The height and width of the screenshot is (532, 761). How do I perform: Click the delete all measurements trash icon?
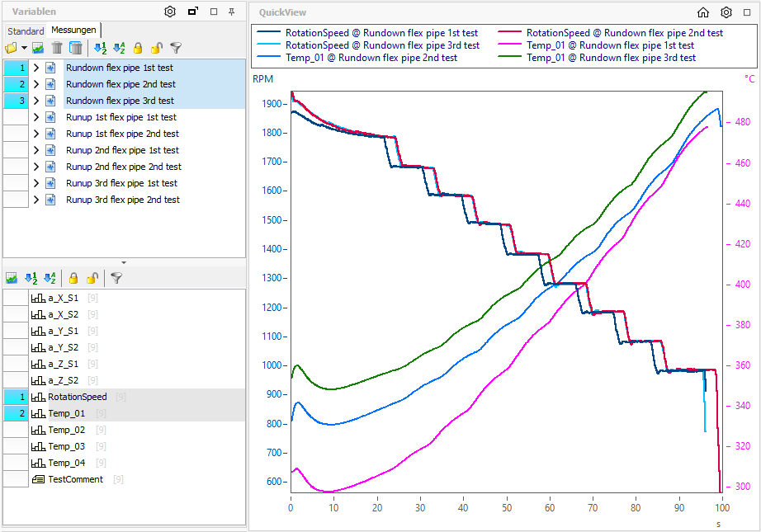pos(75,49)
